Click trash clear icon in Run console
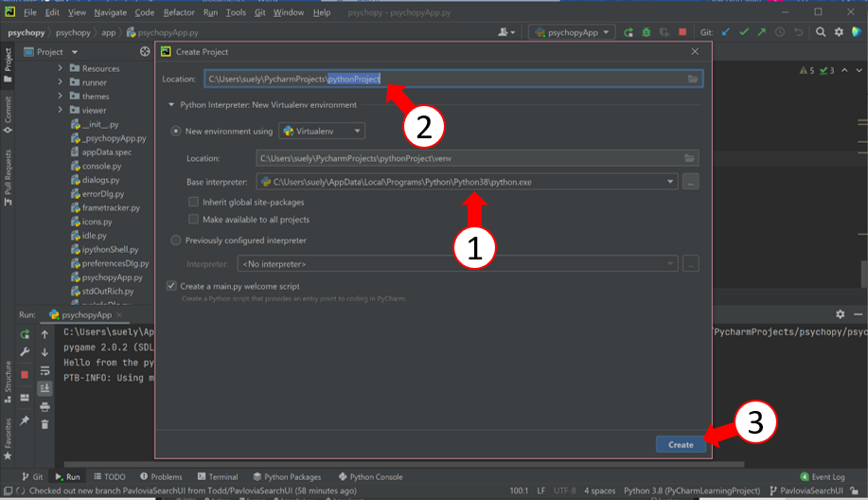This screenshot has height=500, width=868. tap(44, 424)
